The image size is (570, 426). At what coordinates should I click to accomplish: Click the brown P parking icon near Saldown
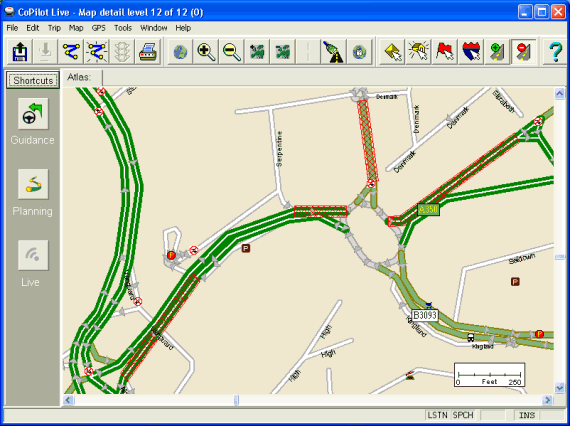[515, 281]
